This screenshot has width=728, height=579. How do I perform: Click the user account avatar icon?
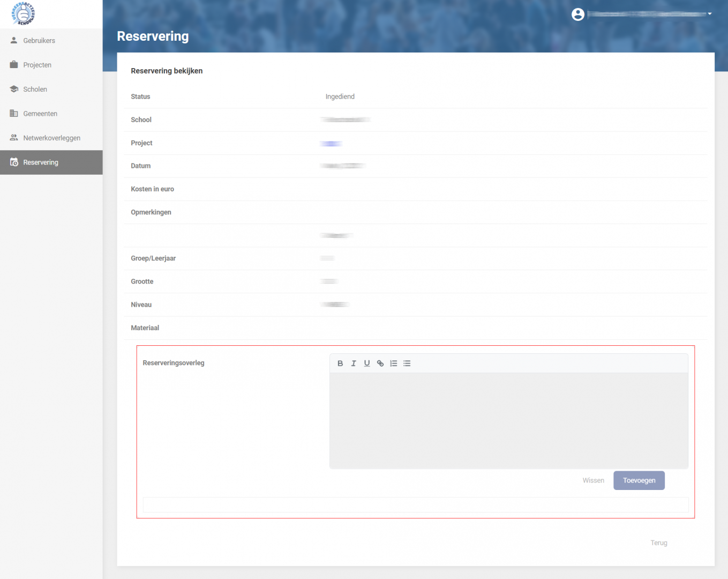point(577,14)
